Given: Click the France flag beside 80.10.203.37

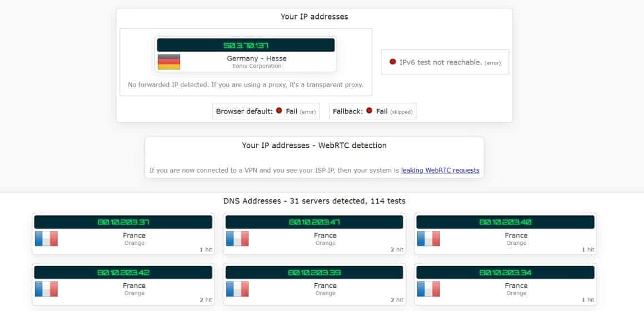Looking at the screenshot, I should (x=47, y=239).
